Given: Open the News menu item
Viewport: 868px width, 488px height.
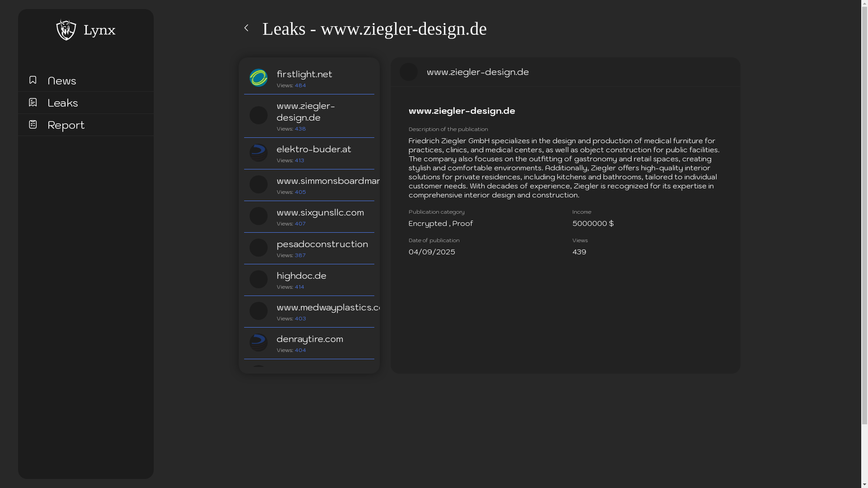Looking at the screenshot, I should click(62, 80).
